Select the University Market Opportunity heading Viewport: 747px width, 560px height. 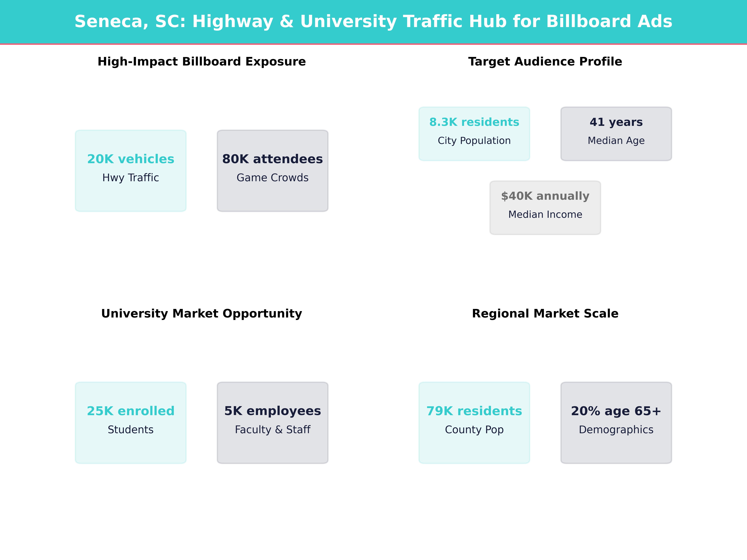pyautogui.click(x=201, y=314)
